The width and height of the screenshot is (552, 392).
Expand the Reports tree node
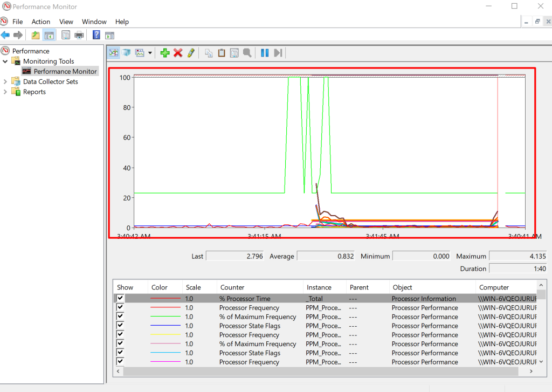5,92
